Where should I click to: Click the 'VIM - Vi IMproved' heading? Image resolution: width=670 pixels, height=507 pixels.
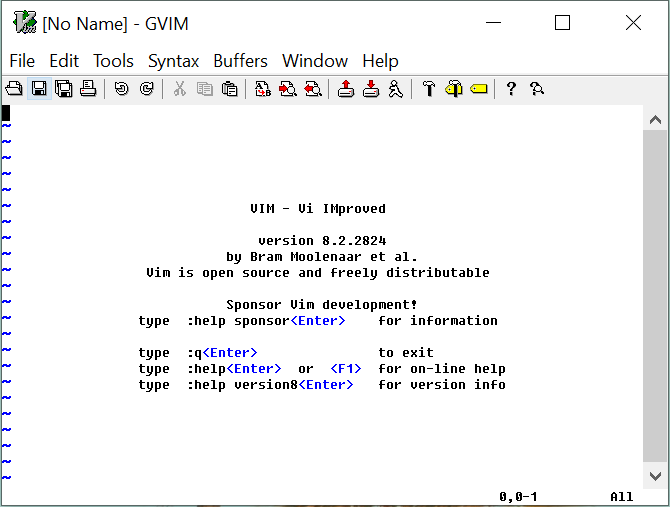(x=318, y=209)
